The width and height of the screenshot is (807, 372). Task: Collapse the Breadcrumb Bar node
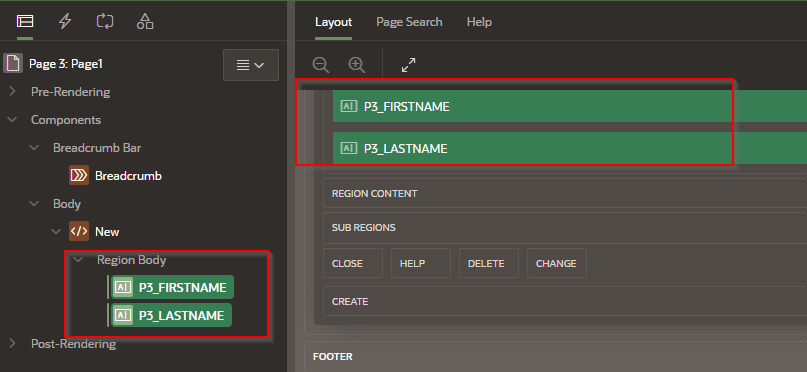(34, 148)
